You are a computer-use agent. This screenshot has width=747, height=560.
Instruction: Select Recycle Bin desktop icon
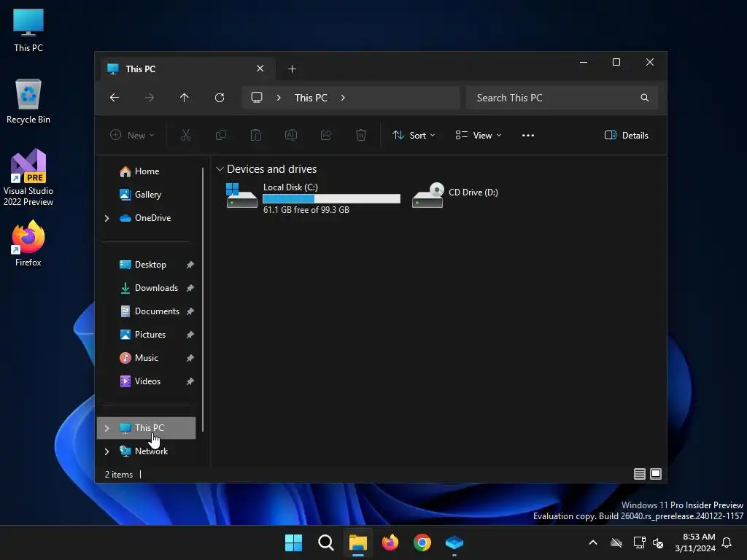(x=28, y=101)
